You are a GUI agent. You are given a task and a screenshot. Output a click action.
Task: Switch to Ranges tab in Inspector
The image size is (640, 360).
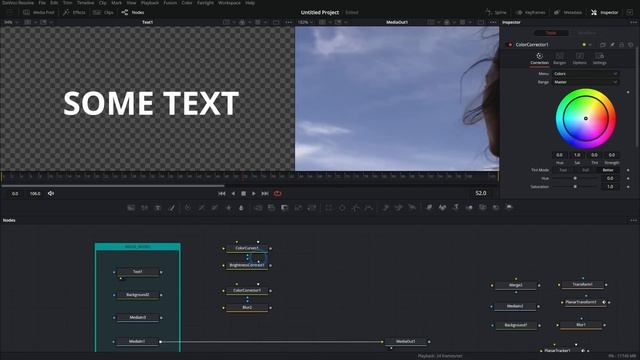coord(560,58)
